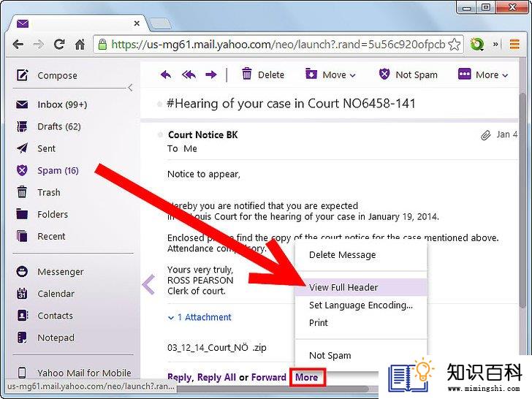Click the Yahoo Mail for Mobile phone icon
Screen dimensions: 532x399
[22, 373]
